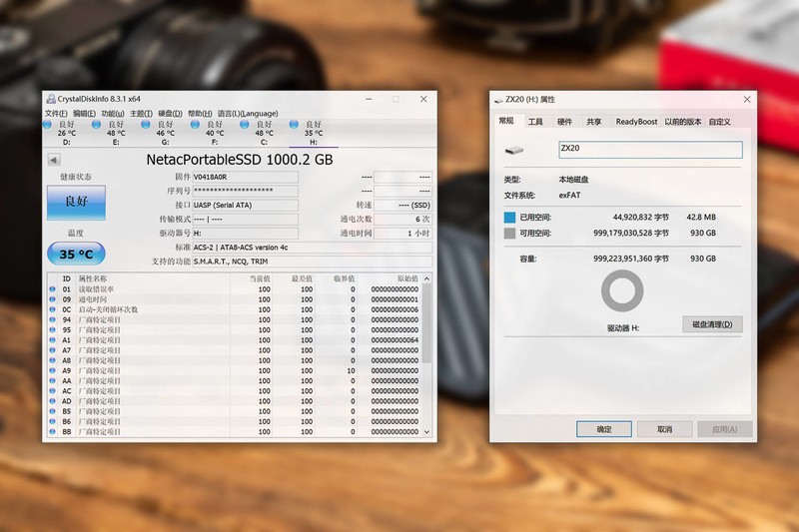Screen dimensions: 799x532
Task: Click the disk usage ring chart
Action: [x=622, y=290]
